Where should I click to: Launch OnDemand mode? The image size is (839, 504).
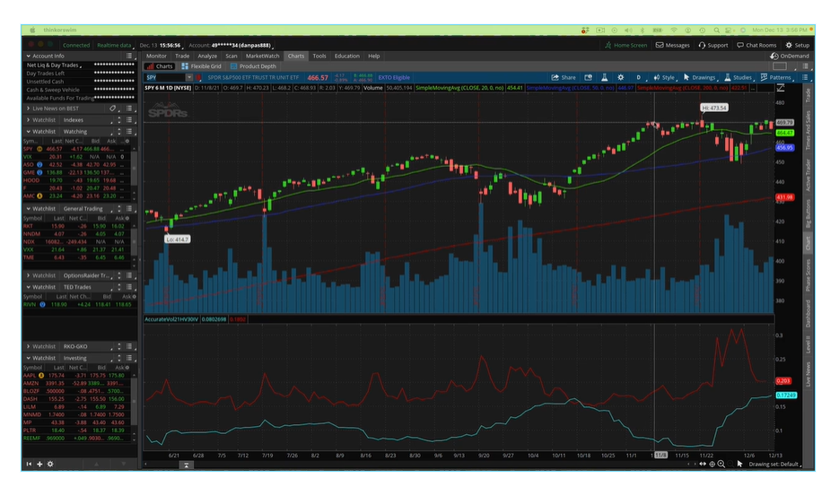coord(790,56)
